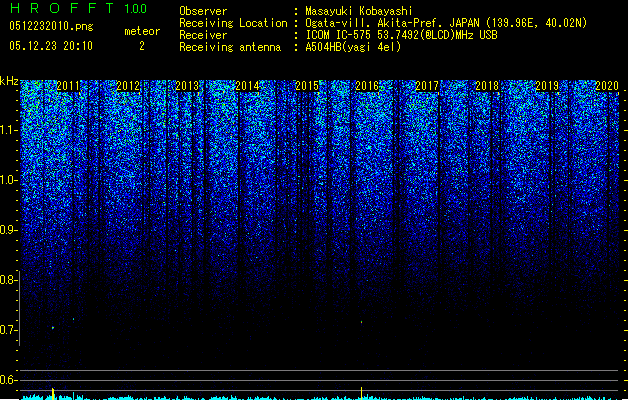Click the 2017 time marker

tap(427, 86)
